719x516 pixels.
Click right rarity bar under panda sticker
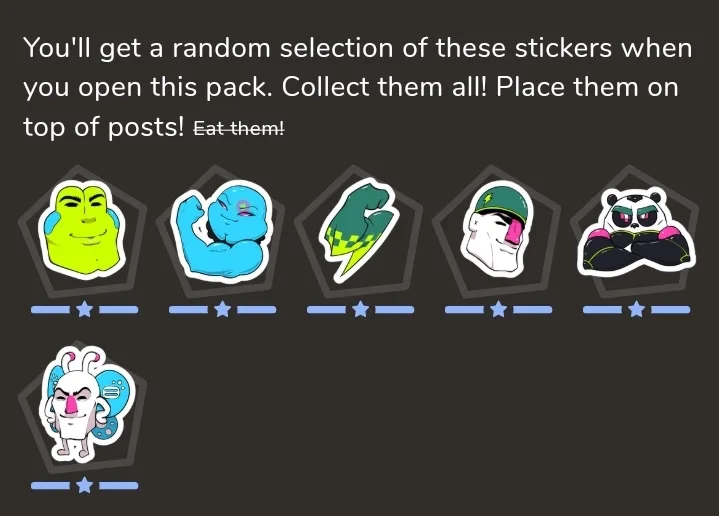670,310
